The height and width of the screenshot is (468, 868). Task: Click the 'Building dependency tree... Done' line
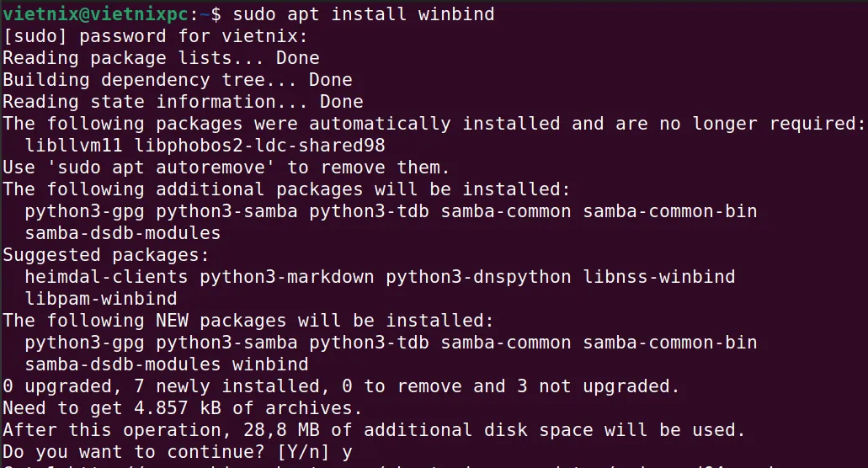[178, 80]
